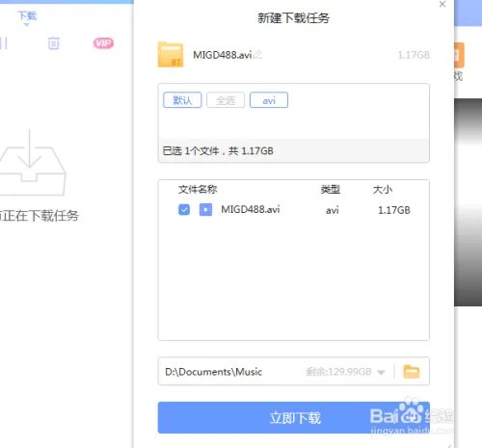Click the grey 1.17GB total size in the dialog header
482x448 pixels.
click(414, 55)
